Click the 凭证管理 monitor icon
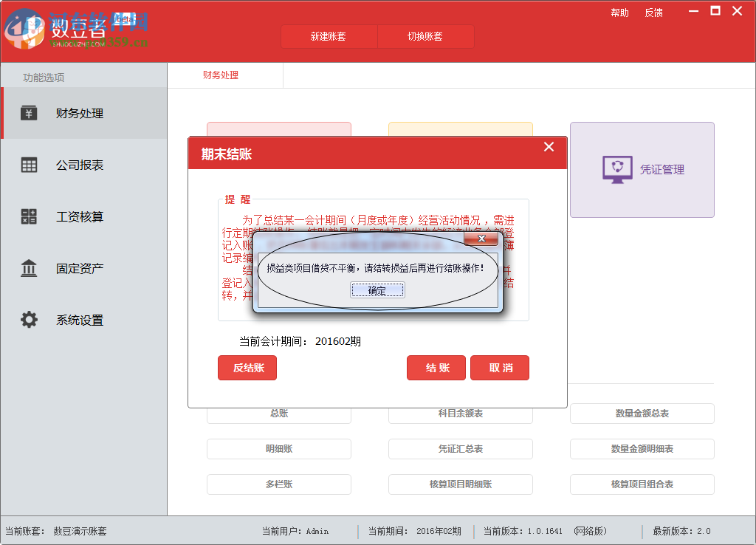756x545 pixels. (617, 170)
